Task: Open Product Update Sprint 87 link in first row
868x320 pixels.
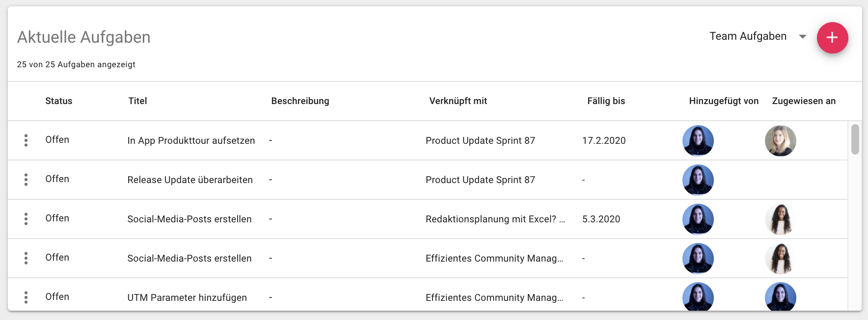Action: click(x=480, y=141)
